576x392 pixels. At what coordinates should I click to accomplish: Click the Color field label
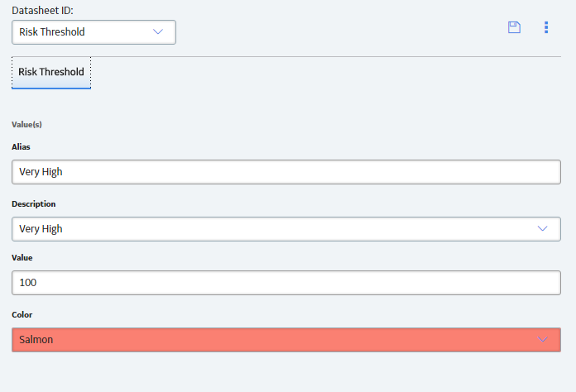22,314
